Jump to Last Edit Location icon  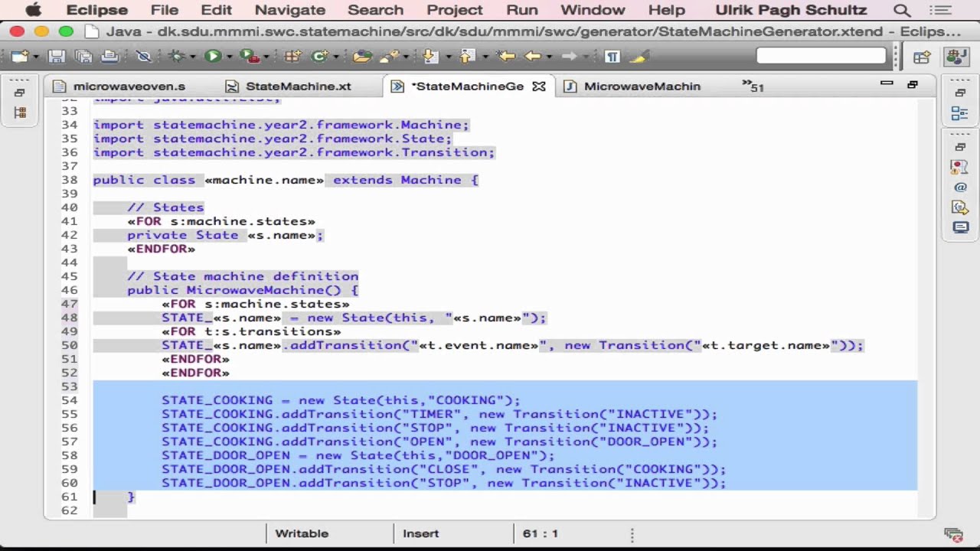point(505,56)
